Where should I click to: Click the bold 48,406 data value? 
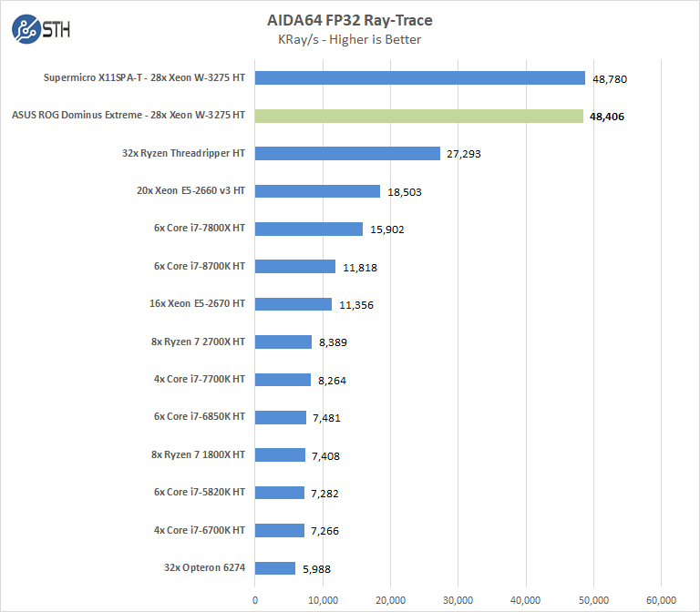click(x=607, y=117)
